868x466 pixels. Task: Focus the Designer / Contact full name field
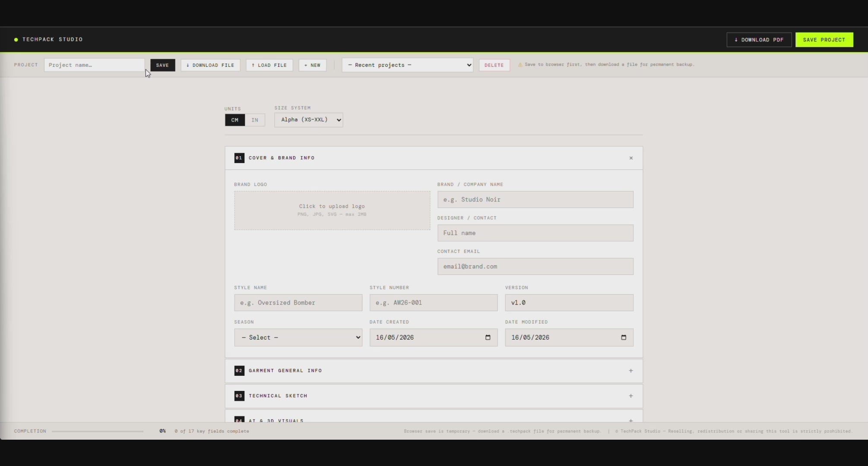pos(535,233)
